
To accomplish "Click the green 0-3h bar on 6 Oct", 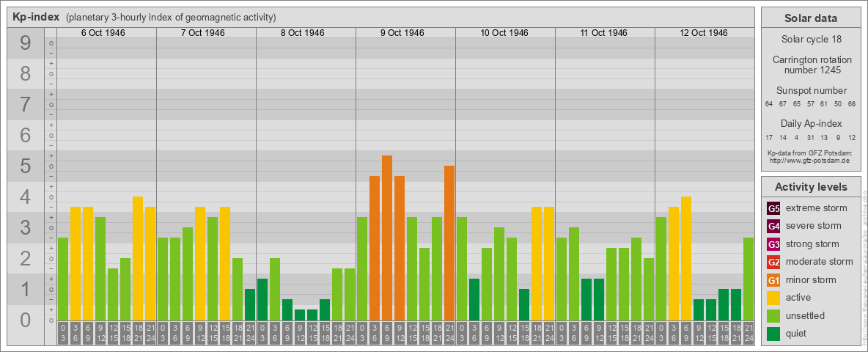I will (63, 279).
